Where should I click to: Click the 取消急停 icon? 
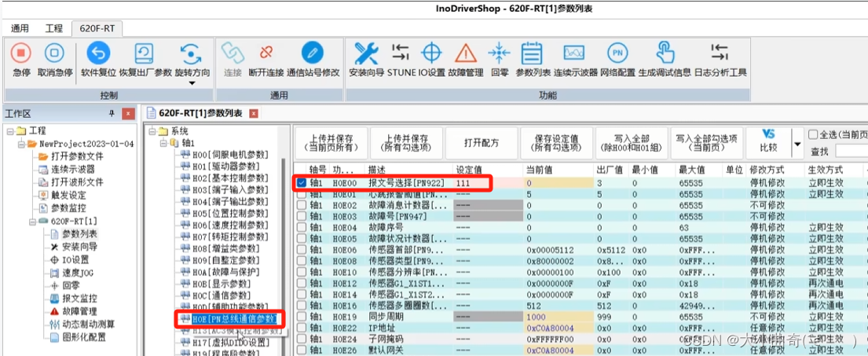[54, 53]
